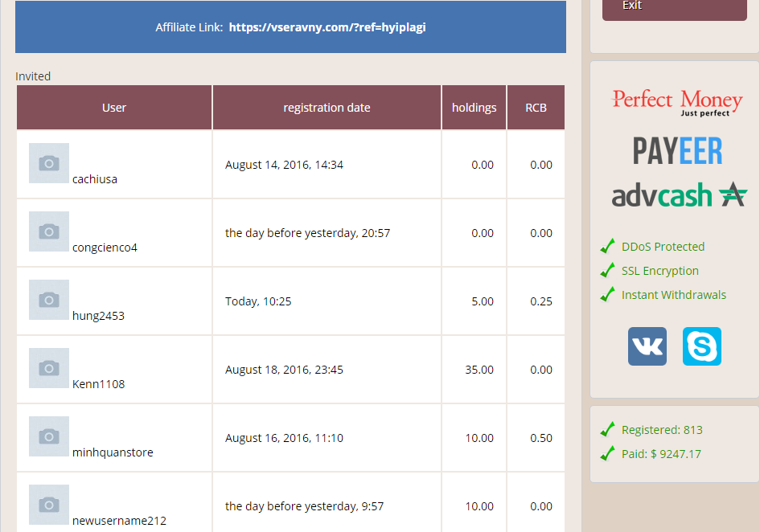Click the Invited label
Screen dimensions: 760x532
click(33, 76)
